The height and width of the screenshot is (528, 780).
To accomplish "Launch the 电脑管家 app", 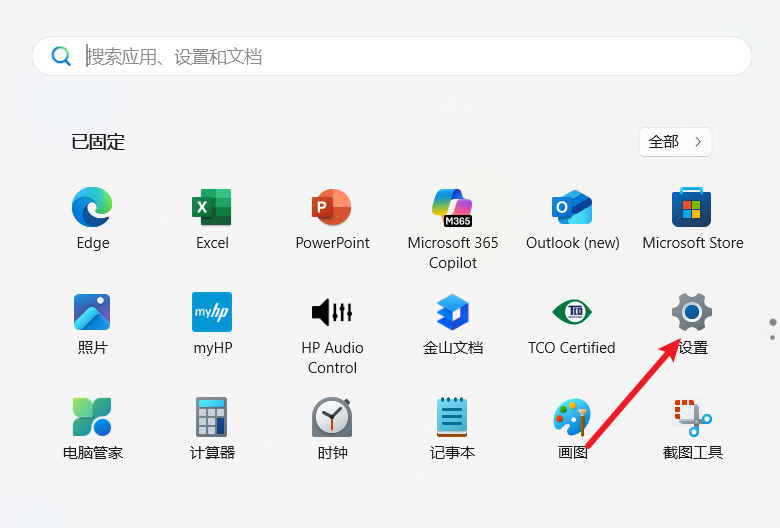I will pyautogui.click(x=92, y=417).
